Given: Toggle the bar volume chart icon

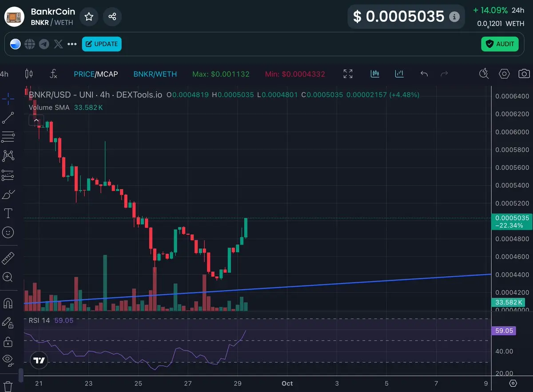Looking at the screenshot, I should pos(399,74).
